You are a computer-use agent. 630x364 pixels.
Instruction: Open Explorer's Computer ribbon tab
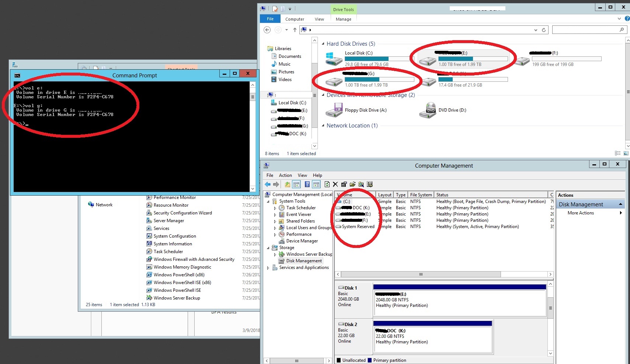295,19
